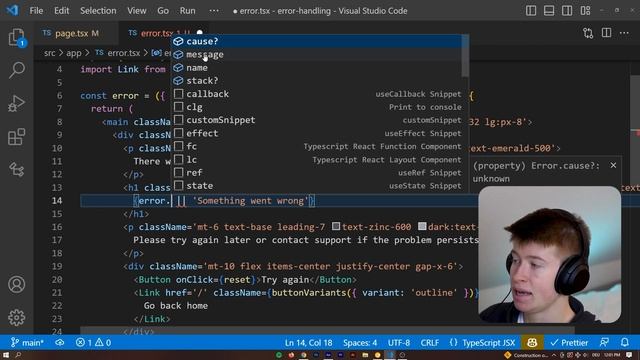The height and width of the screenshot is (360, 640).
Task: Choose the 'stack?' suggestion
Action: (316, 80)
